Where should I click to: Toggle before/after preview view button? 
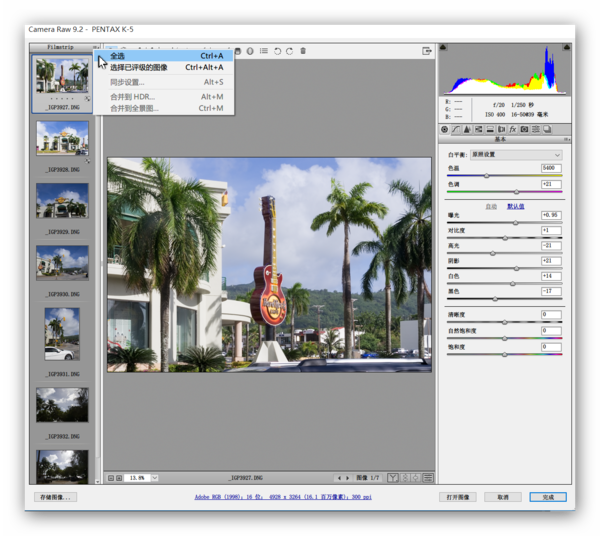[x=393, y=478]
